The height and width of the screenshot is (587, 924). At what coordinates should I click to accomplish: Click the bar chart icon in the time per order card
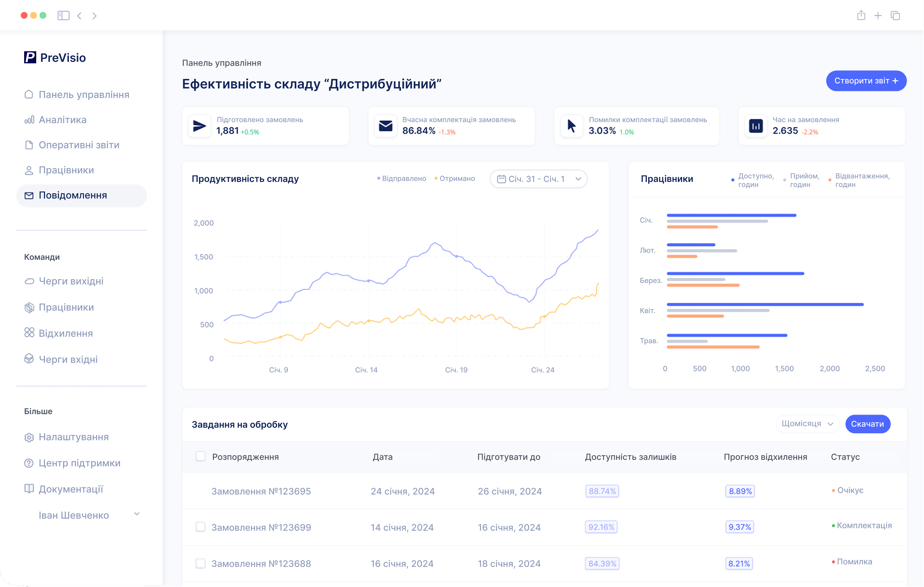point(755,126)
